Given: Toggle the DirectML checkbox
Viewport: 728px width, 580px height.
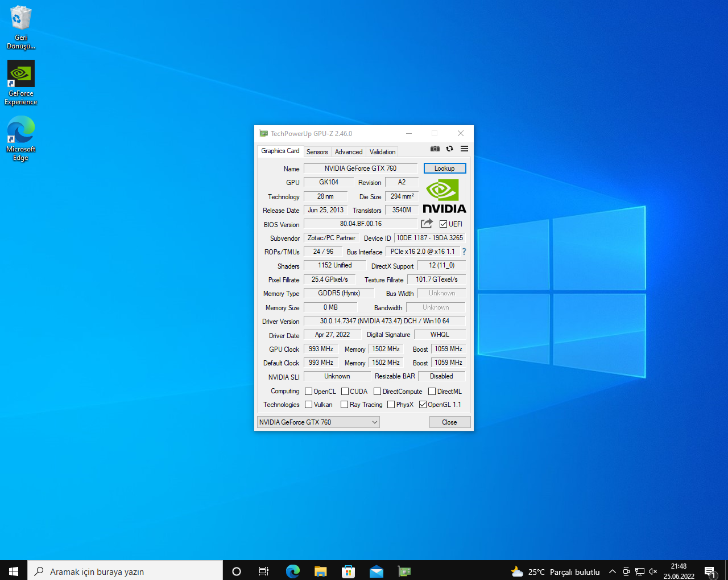Looking at the screenshot, I should [x=432, y=392].
